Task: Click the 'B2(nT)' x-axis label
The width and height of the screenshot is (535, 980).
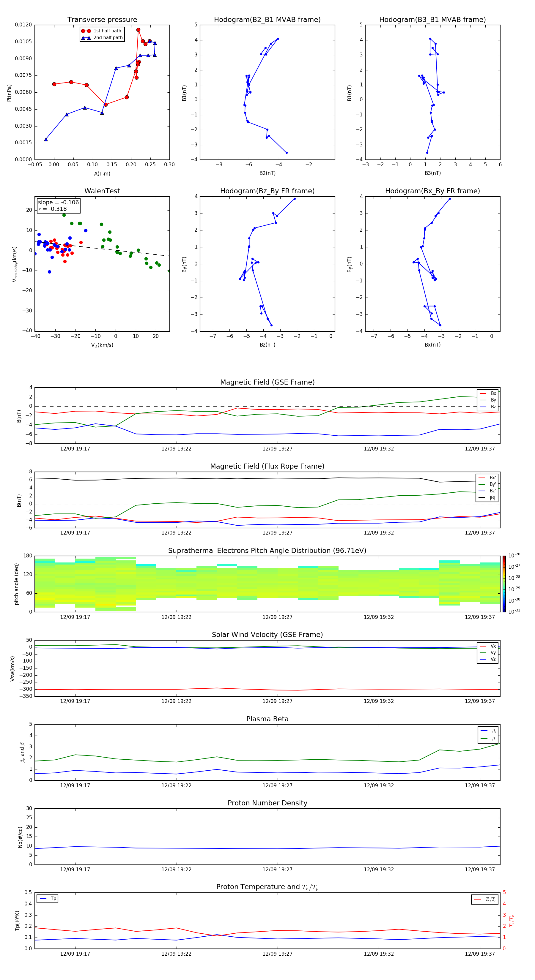Action: click(267, 173)
